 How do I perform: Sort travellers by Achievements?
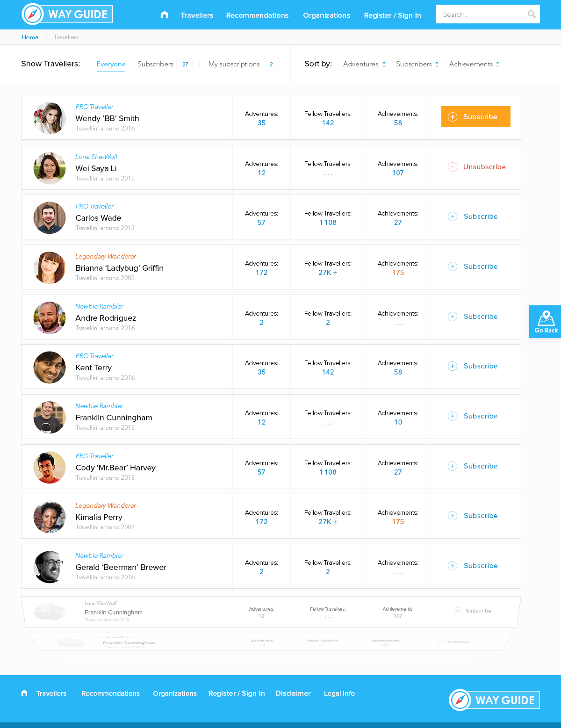click(474, 64)
